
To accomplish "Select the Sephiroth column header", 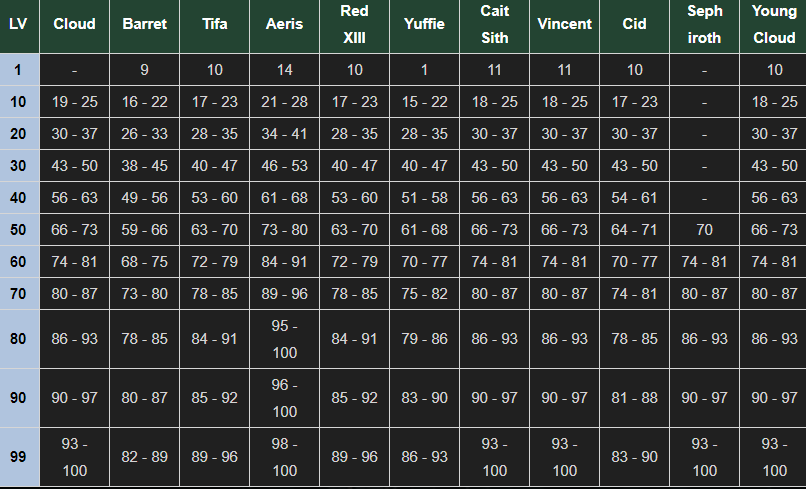I will click(705, 24).
